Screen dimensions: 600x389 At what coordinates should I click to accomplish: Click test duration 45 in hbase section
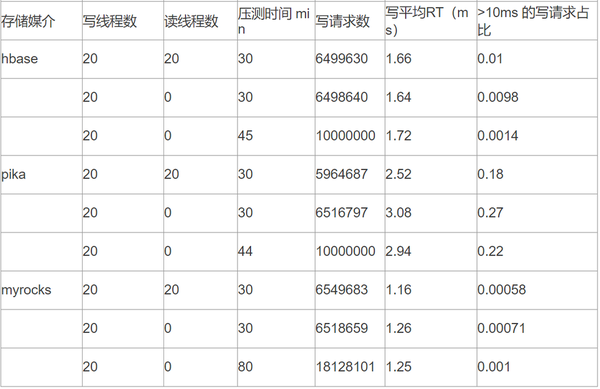[x=245, y=136]
